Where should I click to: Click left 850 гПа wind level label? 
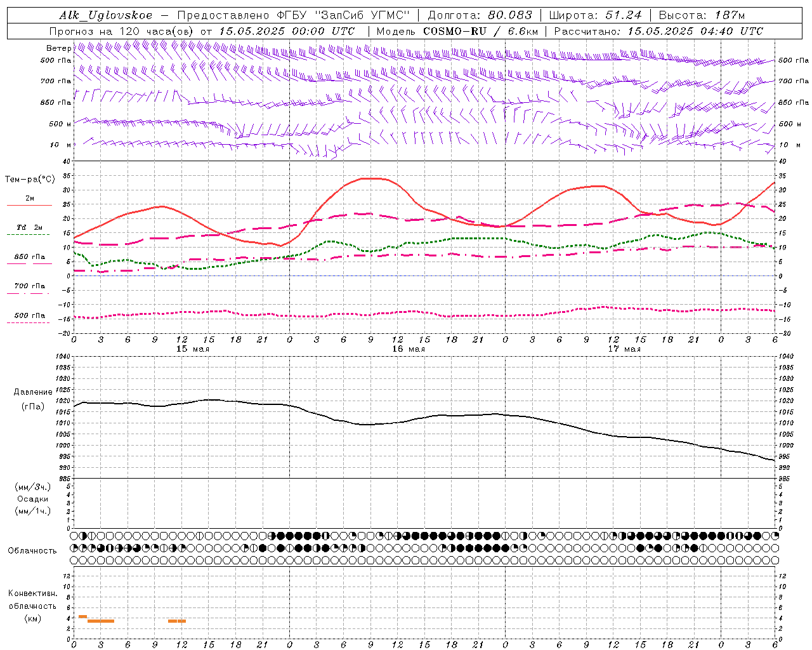[x=56, y=102]
